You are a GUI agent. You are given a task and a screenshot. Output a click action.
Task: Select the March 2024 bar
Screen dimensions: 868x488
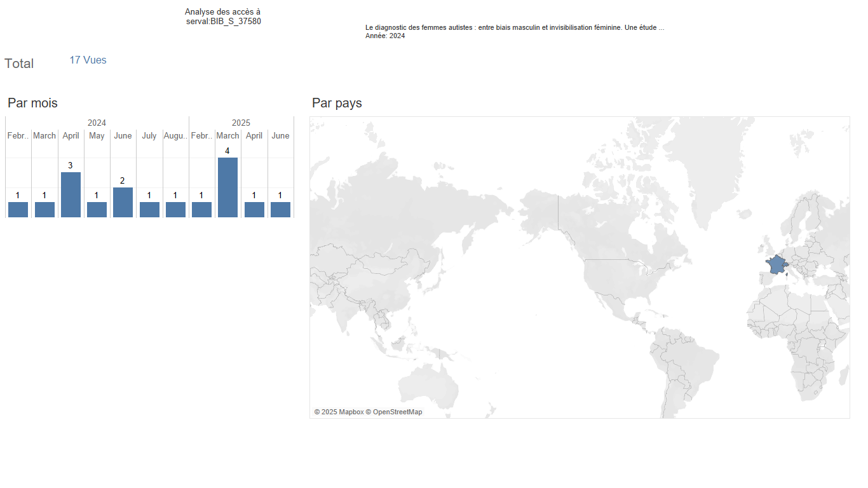click(x=44, y=210)
